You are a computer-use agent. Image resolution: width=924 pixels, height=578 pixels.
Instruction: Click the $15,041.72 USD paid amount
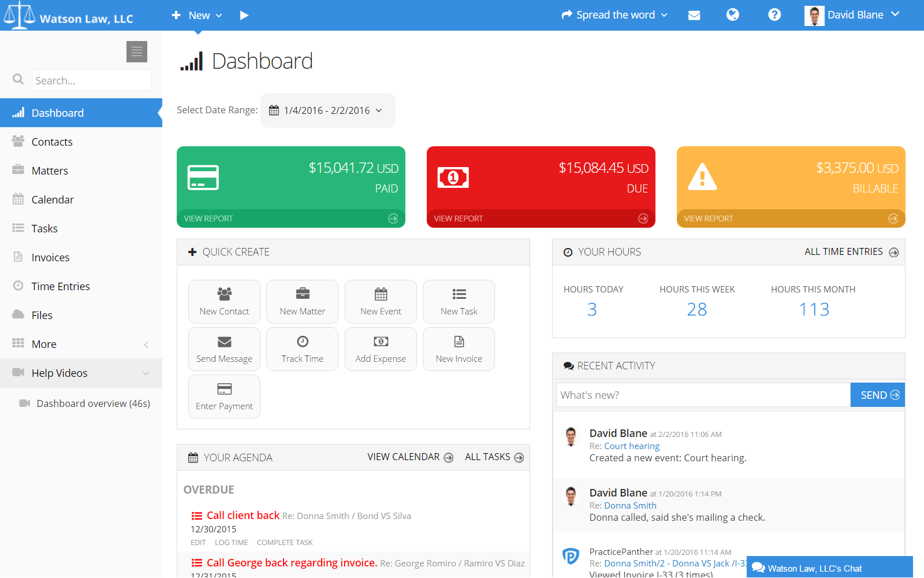[x=353, y=168]
